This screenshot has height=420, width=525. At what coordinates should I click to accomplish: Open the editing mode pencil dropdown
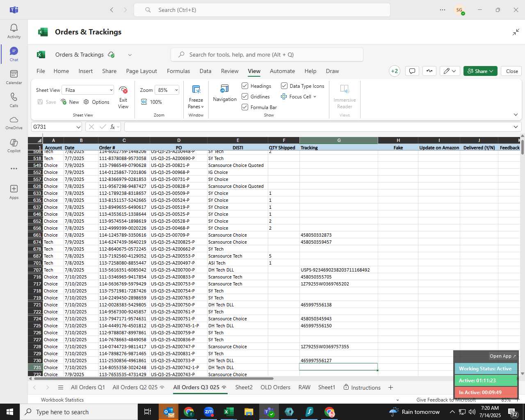pos(450,71)
